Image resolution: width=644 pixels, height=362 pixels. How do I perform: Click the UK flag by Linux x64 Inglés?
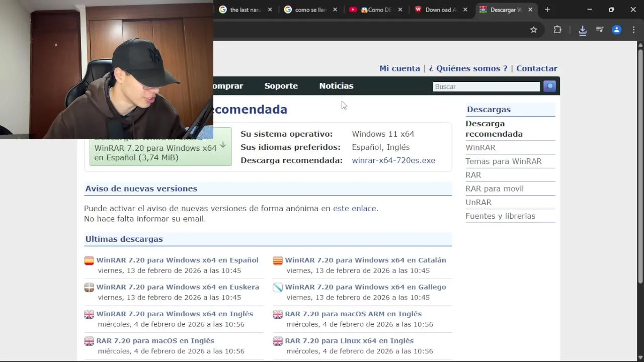click(278, 341)
